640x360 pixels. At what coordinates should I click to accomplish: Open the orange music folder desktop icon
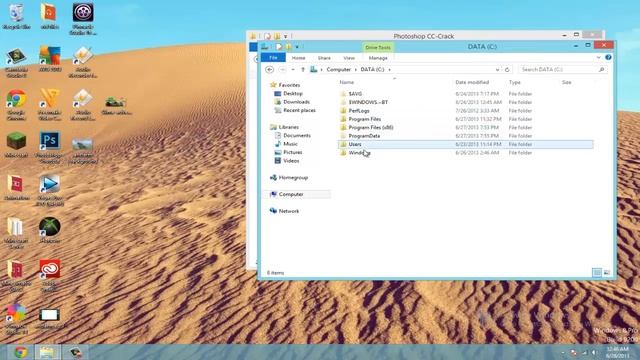tap(49, 16)
